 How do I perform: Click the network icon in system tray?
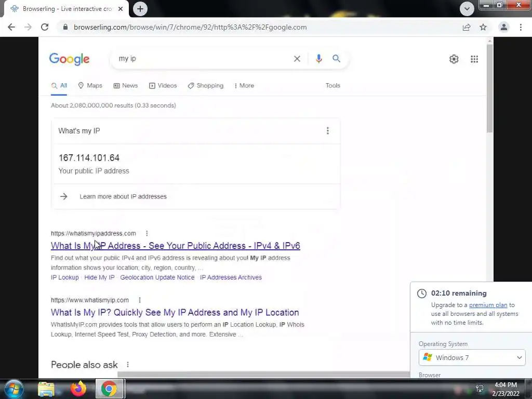point(480,389)
